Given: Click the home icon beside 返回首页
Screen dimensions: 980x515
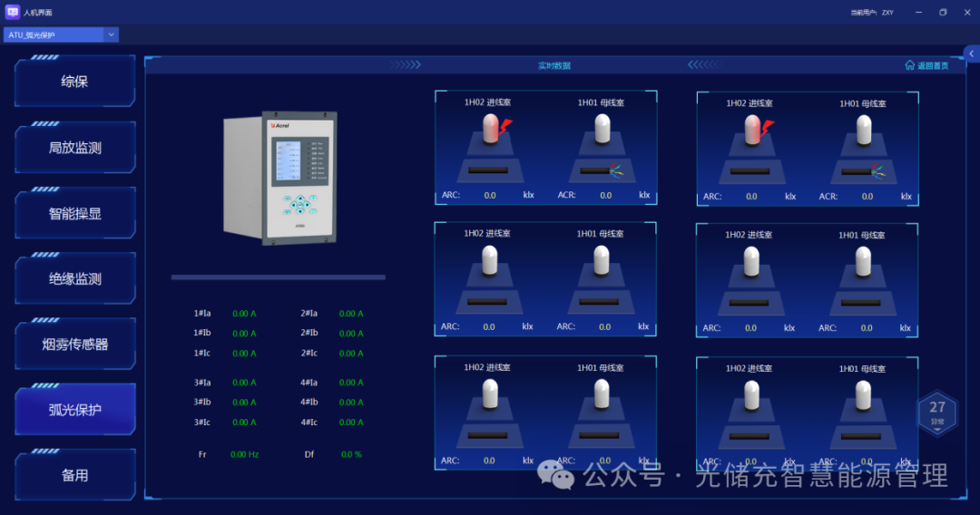Looking at the screenshot, I should [x=910, y=65].
